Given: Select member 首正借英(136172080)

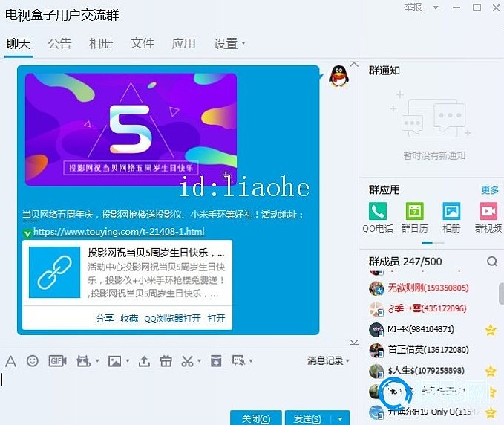Looking at the screenshot, I should (428, 350).
